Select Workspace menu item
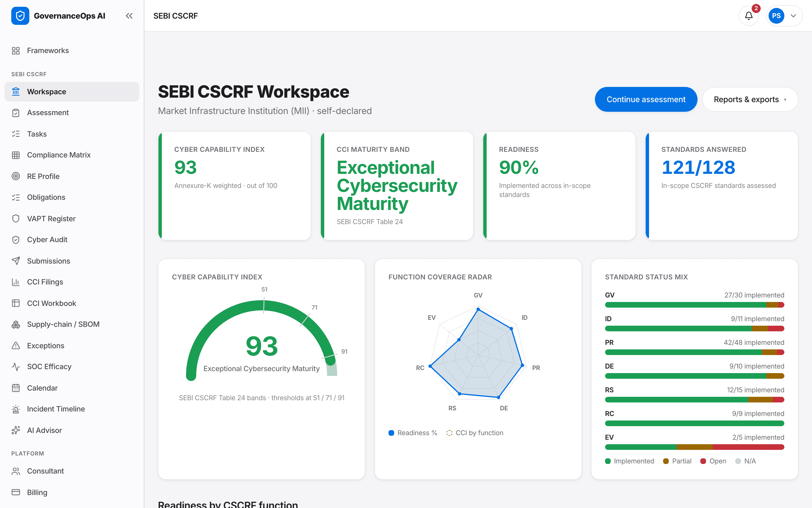The width and height of the screenshot is (812, 508). [x=72, y=92]
